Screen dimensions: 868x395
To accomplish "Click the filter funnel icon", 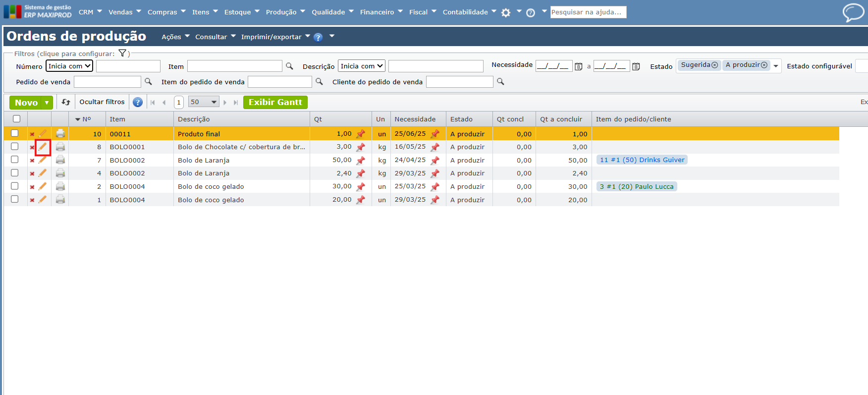I will pyautogui.click(x=122, y=54).
